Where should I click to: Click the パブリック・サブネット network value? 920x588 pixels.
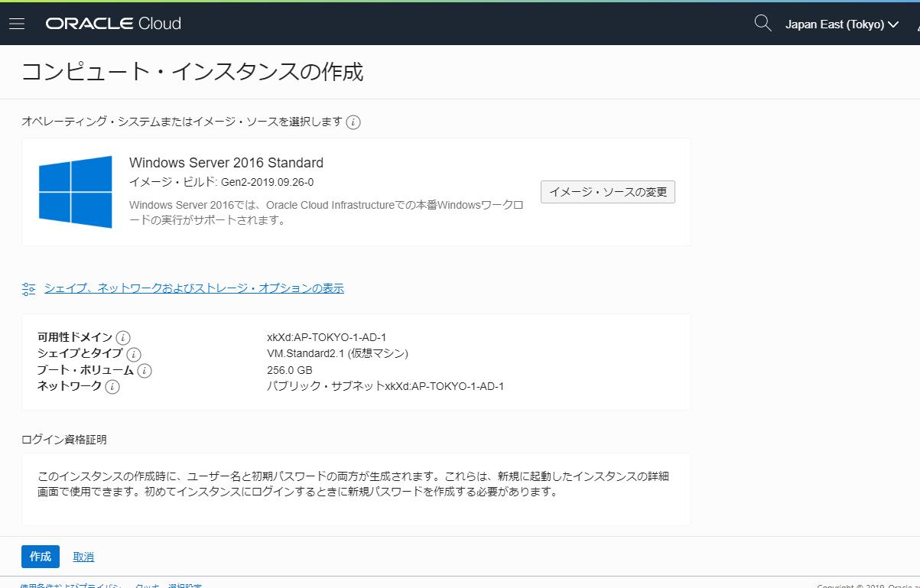(x=385, y=386)
